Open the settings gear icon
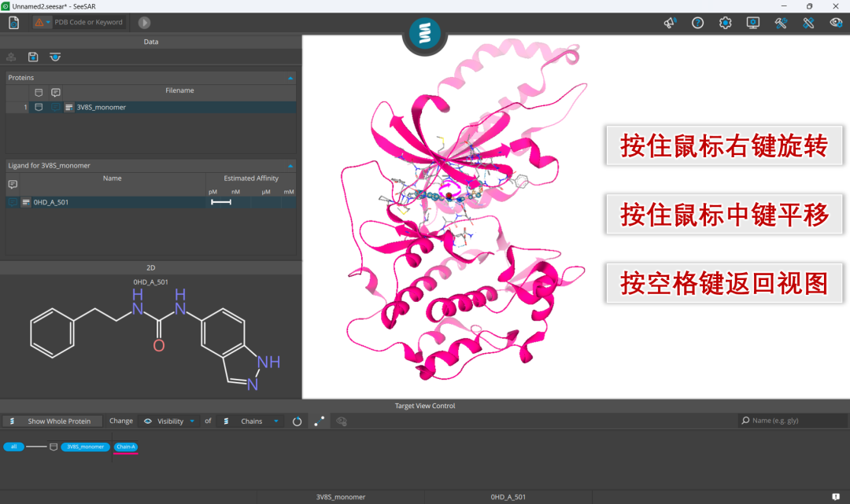 click(726, 23)
